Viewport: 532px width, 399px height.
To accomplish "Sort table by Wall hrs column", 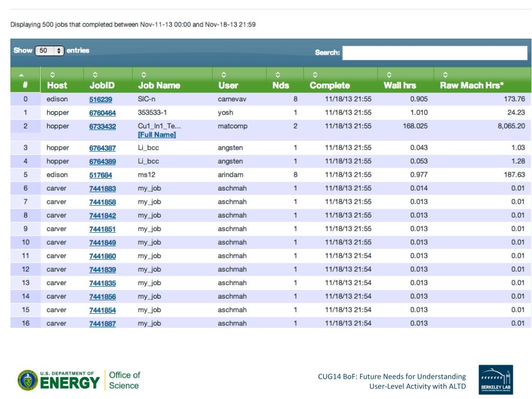I will [x=405, y=80].
